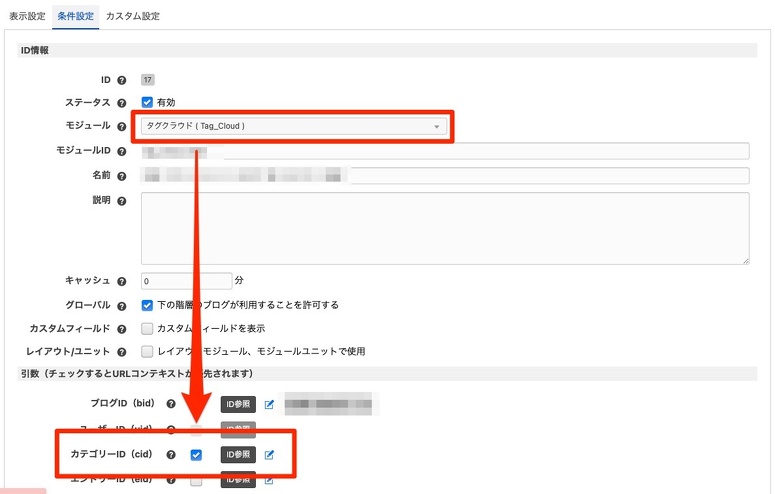Enable カスタムフィールドを表示 checkbox
This screenshot has width=775, height=494.
click(x=147, y=328)
